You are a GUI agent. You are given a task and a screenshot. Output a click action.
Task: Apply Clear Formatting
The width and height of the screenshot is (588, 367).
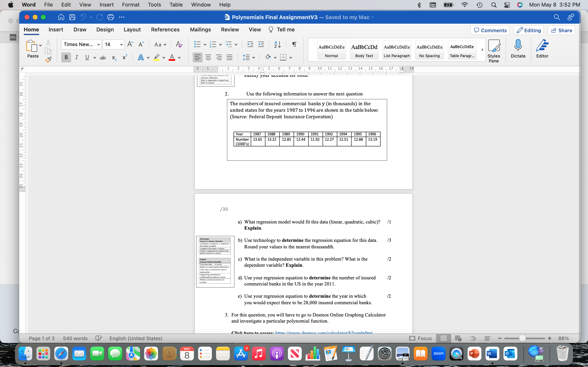click(x=179, y=44)
